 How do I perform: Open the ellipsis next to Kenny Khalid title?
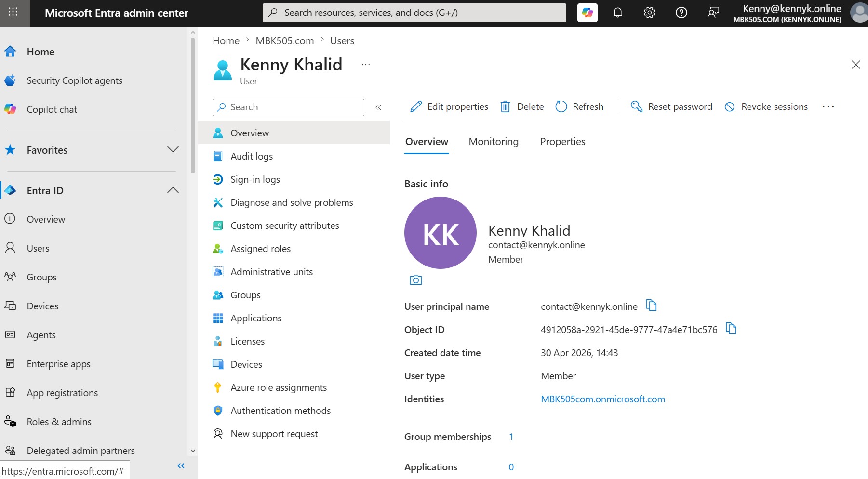[x=366, y=65]
